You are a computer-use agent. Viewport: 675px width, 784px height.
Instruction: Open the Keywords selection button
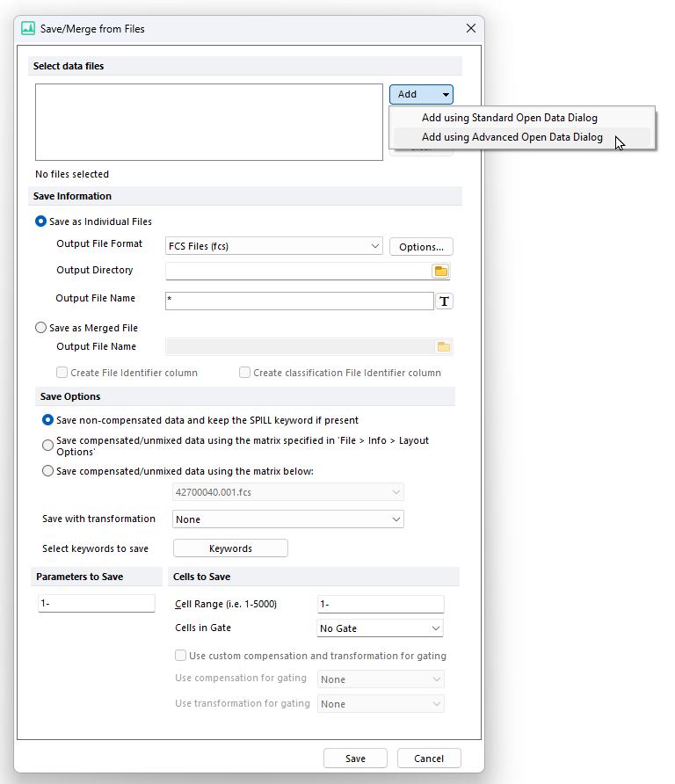(x=230, y=548)
